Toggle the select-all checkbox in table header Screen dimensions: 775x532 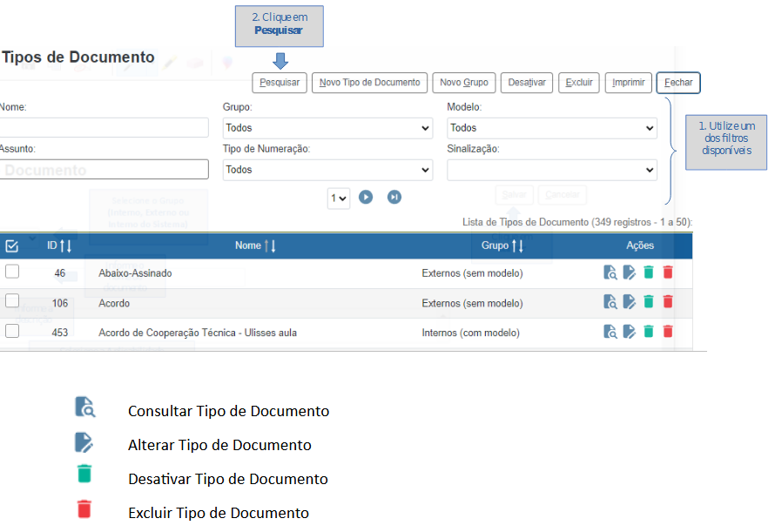click(12, 246)
